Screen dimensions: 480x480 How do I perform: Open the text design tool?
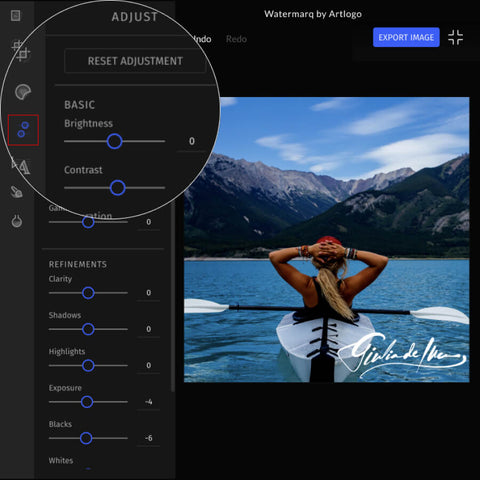21,166
